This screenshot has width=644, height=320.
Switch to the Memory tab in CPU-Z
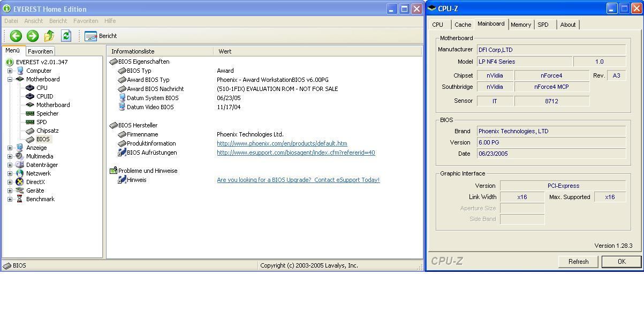521,25
